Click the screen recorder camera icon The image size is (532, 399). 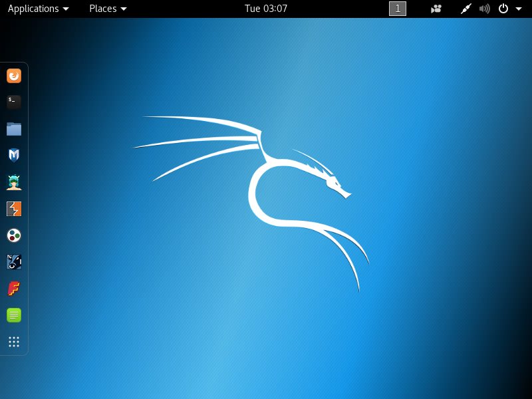[436, 9]
